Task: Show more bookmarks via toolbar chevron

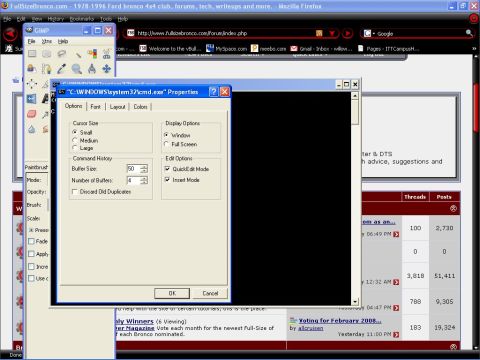Action: coord(474,49)
